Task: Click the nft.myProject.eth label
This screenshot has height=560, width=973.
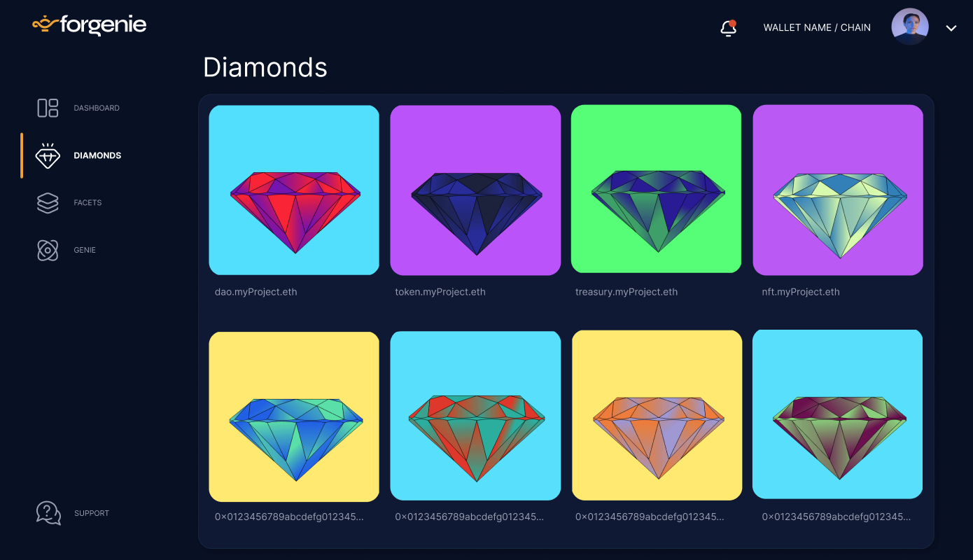Action: (x=801, y=292)
